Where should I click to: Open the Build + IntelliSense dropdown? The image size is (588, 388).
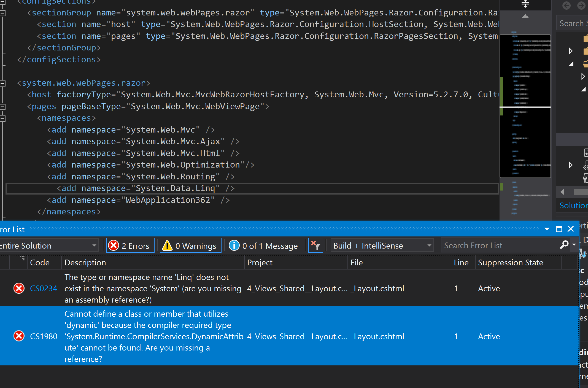(382, 246)
